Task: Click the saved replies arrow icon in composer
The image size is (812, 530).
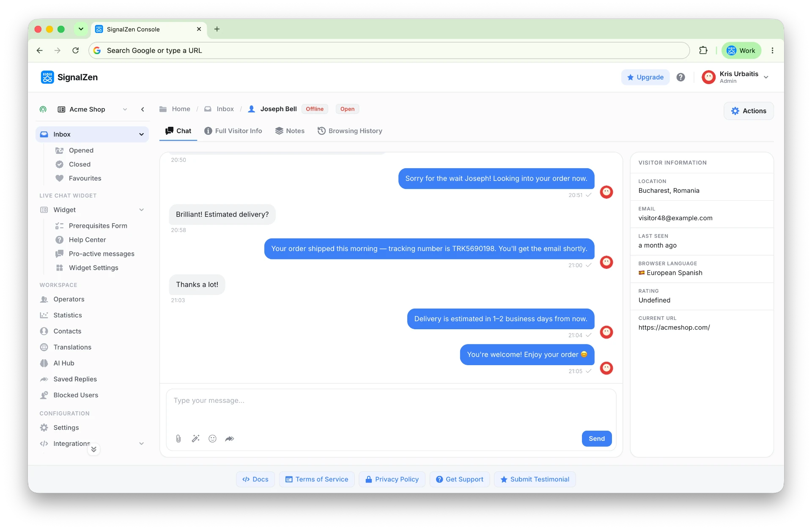Action: [x=229, y=439]
